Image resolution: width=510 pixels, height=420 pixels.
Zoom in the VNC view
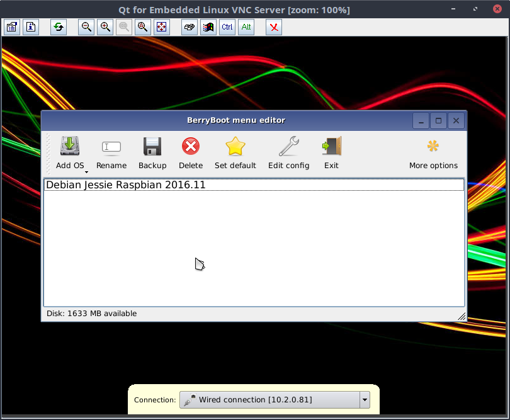[105, 26]
